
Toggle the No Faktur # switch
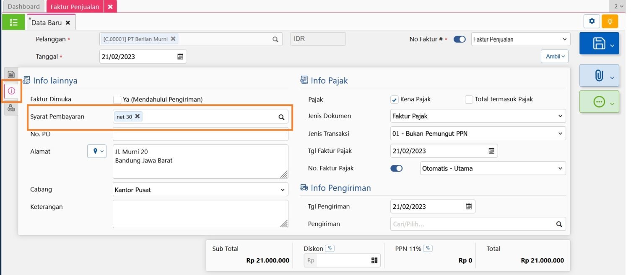point(460,39)
